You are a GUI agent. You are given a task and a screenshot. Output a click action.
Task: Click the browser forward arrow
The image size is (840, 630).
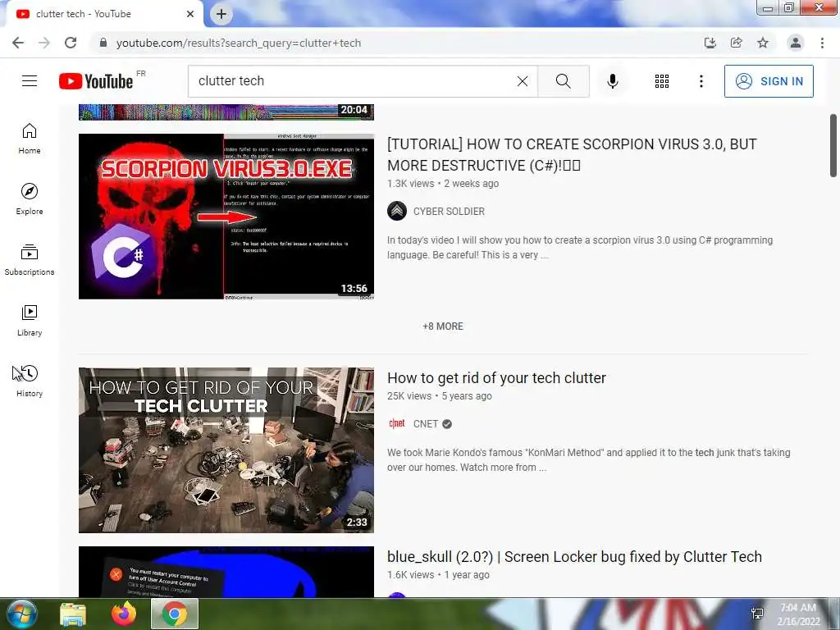tap(44, 43)
